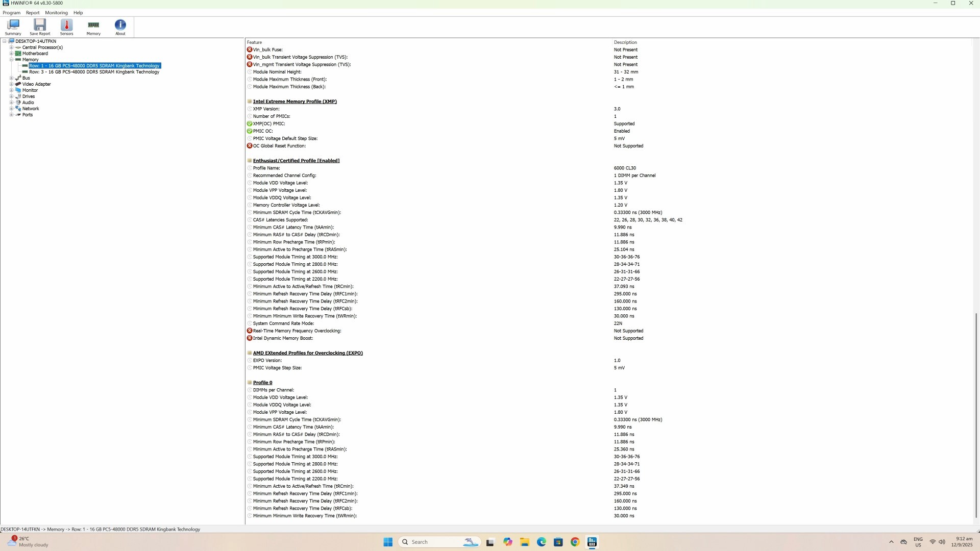Click the Motherboard node icon
980x551 pixels.
[x=18, y=54]
